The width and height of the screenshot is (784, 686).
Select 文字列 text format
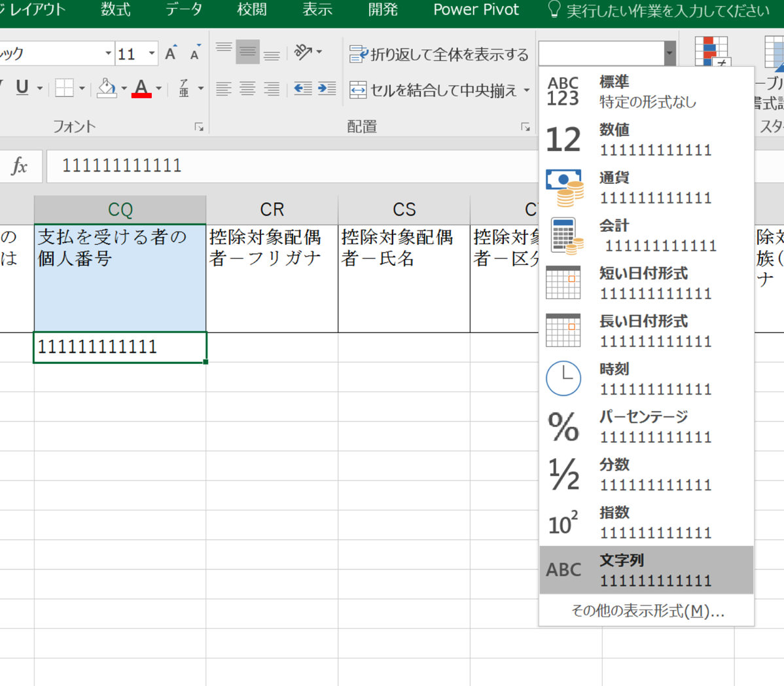[x=647, y=570]
